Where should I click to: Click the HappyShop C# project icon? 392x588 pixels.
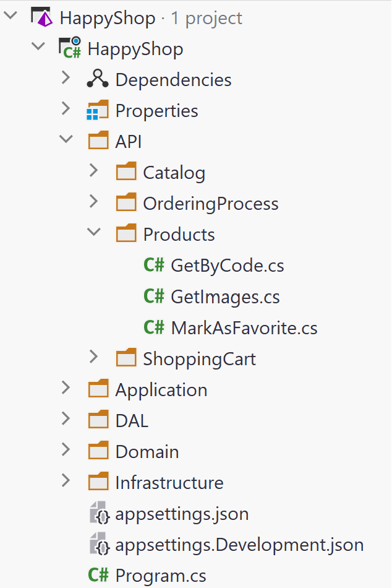(x=70, y=48)
